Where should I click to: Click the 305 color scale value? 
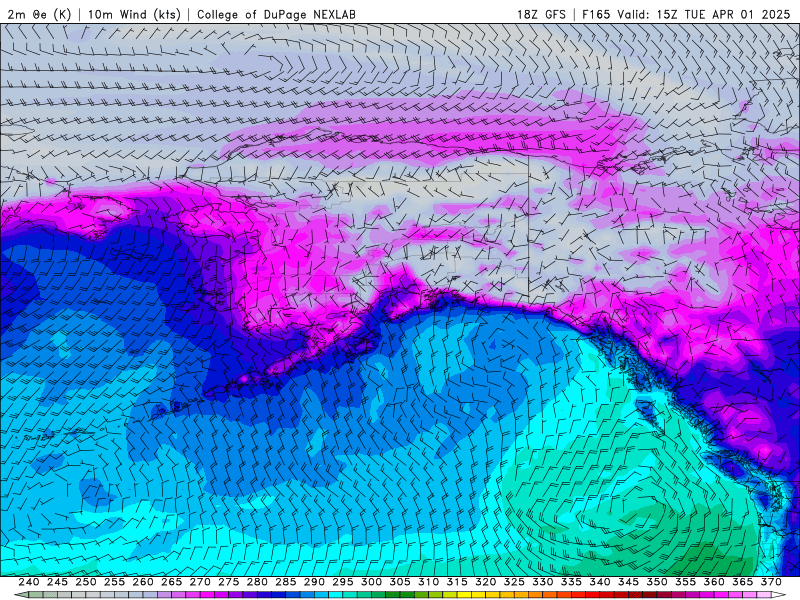[400, 582]
